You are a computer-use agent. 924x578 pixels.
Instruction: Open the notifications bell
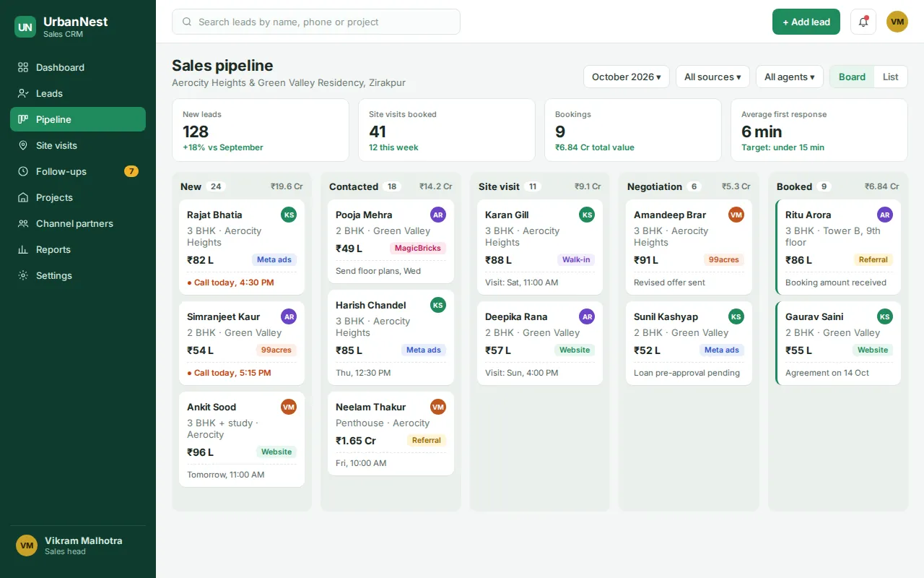[x=863, y=22]
